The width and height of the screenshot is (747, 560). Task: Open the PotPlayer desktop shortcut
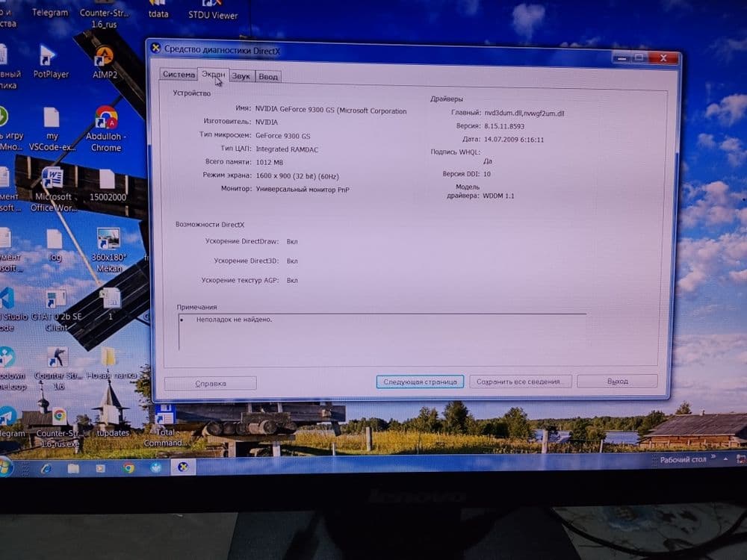51,62
